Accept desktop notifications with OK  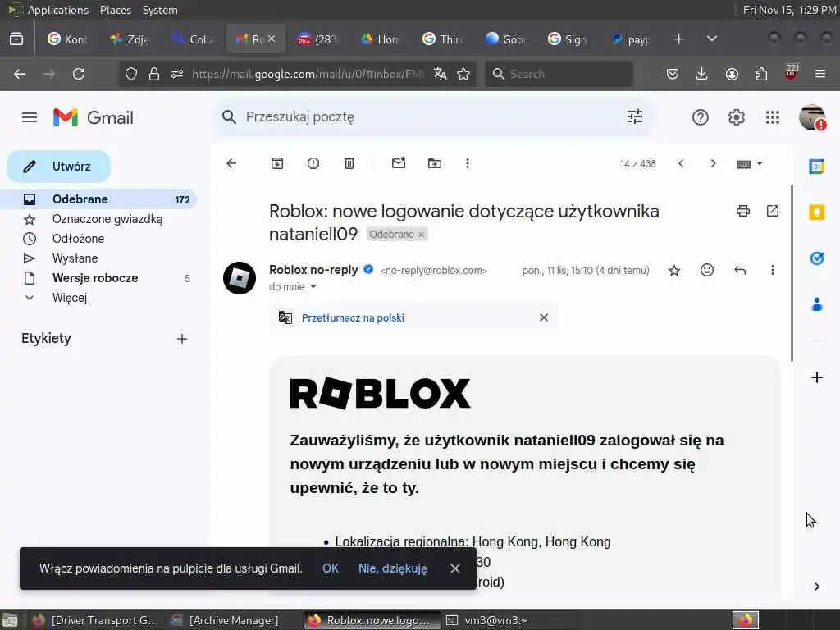pos(331,568)
